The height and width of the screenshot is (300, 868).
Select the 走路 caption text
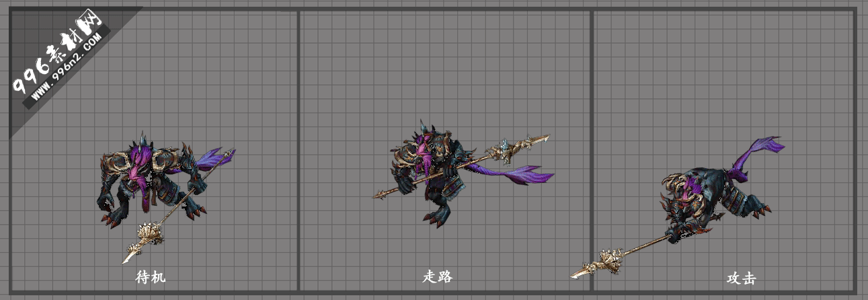pos(437,276)
